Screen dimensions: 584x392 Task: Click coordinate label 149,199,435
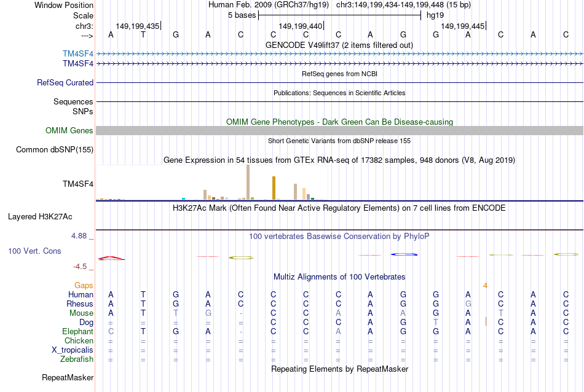pyautogui.click(x=138, y=26)
